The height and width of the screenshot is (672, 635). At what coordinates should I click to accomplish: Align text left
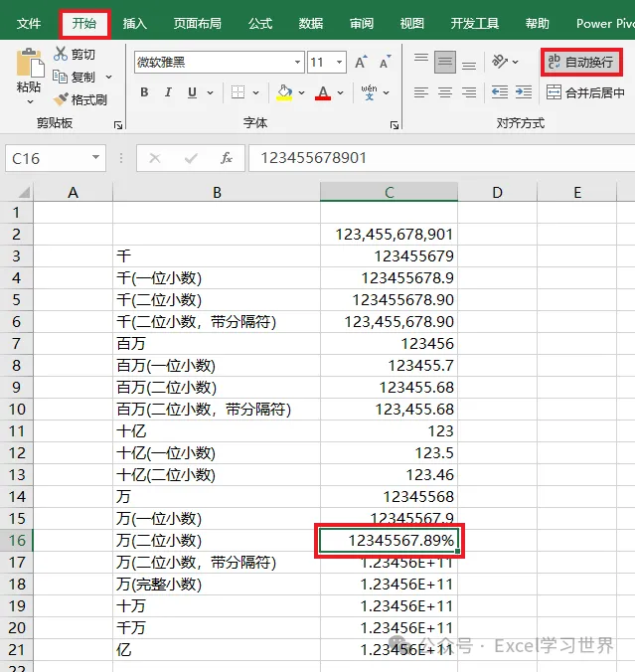[x=421, y=92]
